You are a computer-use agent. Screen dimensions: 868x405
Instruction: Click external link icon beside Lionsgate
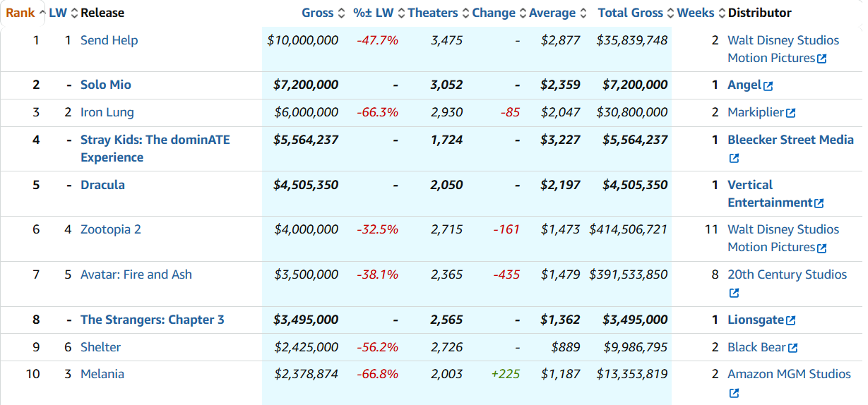[x=791, y=321]
